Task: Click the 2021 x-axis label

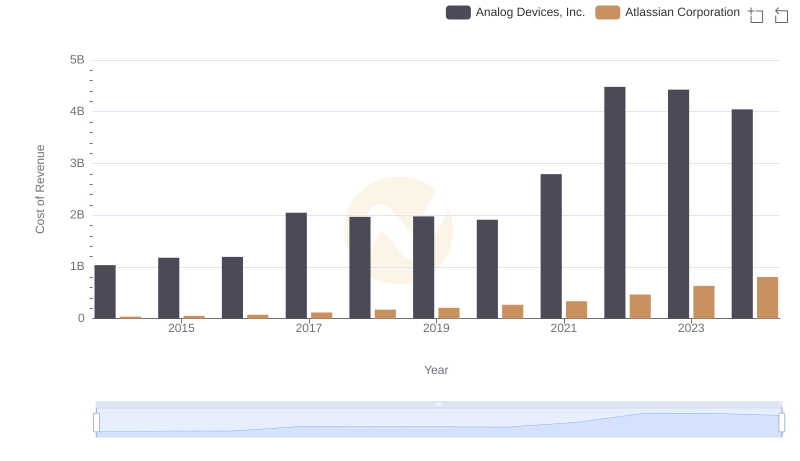Action: (563, 328)
